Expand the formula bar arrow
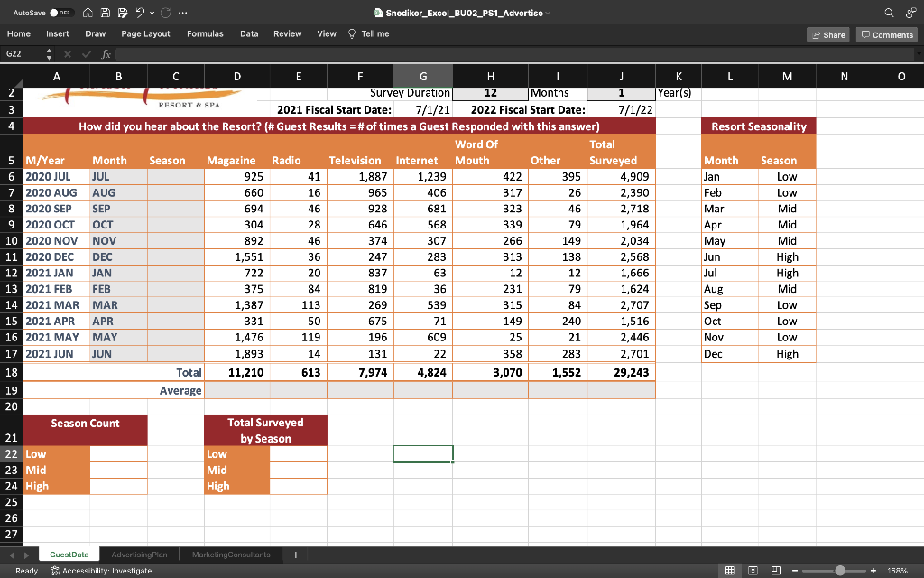 point(918,53)
